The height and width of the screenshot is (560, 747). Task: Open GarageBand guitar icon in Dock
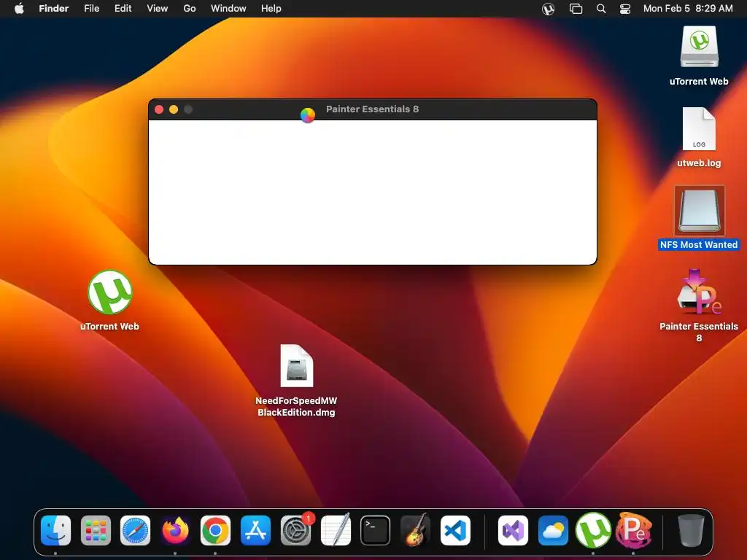[x=415, y=531]
